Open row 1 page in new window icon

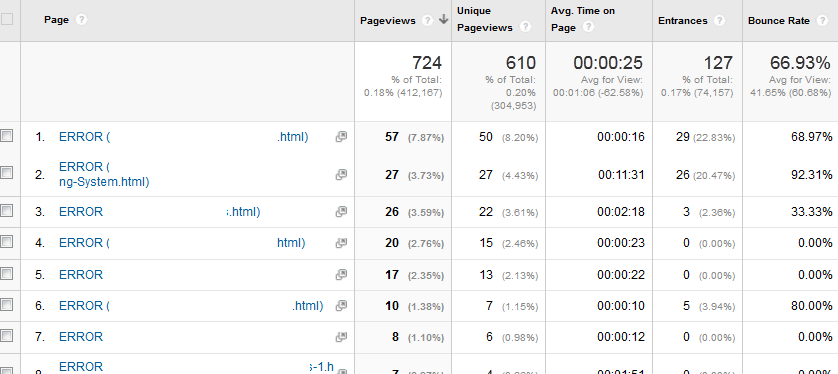[x=341, y=137]
